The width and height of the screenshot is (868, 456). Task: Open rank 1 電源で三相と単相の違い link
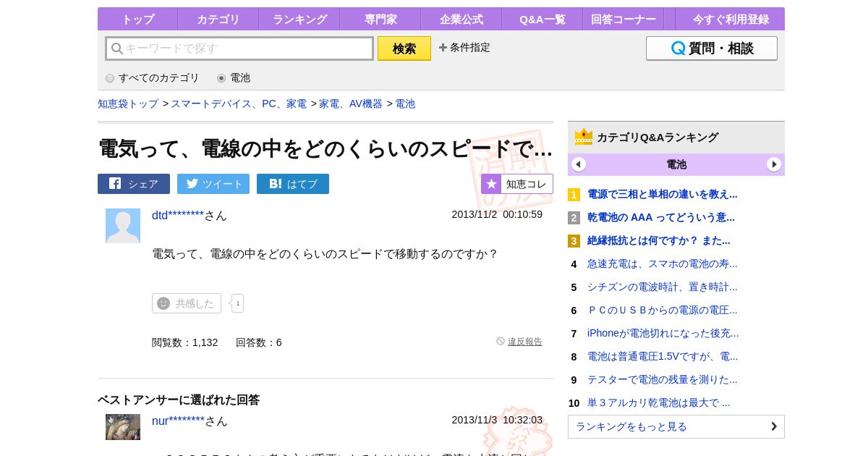point(663,194)
